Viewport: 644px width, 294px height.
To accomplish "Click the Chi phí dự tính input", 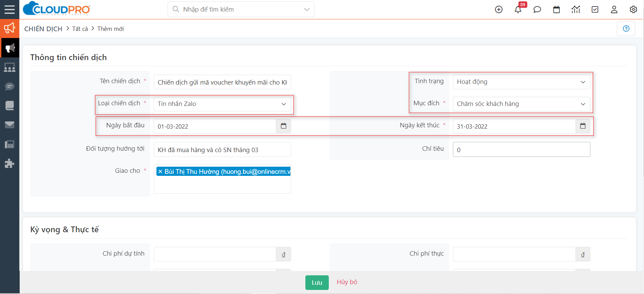I will point(215,254).
